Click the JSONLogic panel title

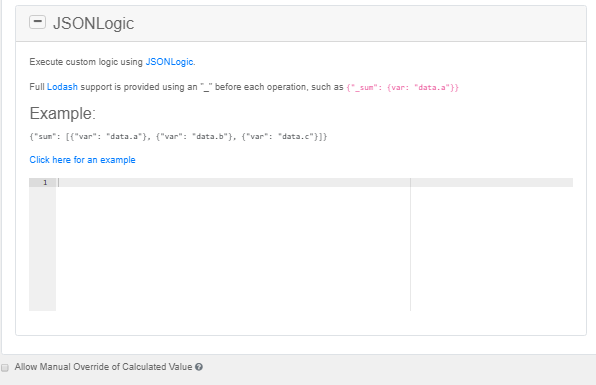[x=94, y=24]
